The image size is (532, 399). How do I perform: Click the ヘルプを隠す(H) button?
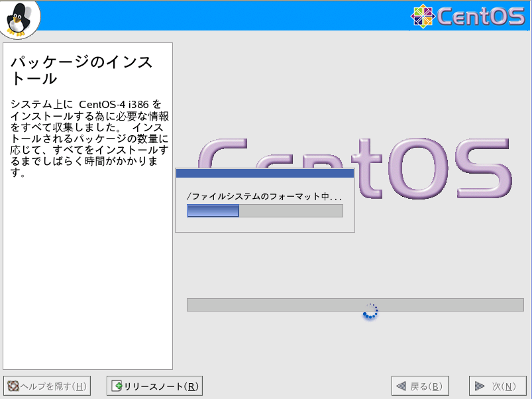(47, 386)
